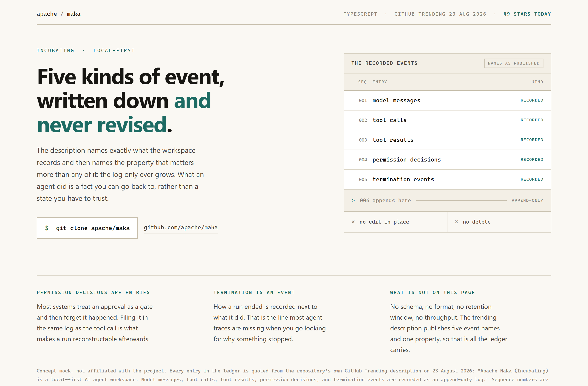Select the 002 tool calls row
Screen dimensions: 588x386
coord(447,120)
